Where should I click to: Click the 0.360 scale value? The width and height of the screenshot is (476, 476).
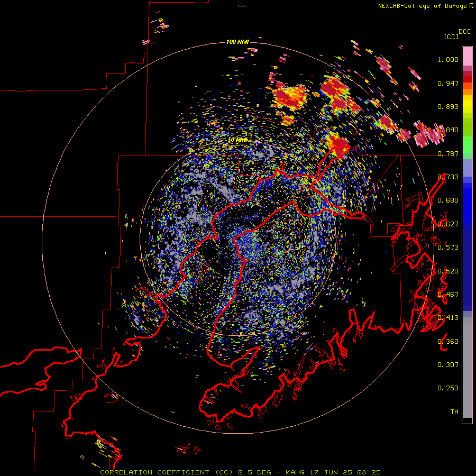[x=448, y=342]
